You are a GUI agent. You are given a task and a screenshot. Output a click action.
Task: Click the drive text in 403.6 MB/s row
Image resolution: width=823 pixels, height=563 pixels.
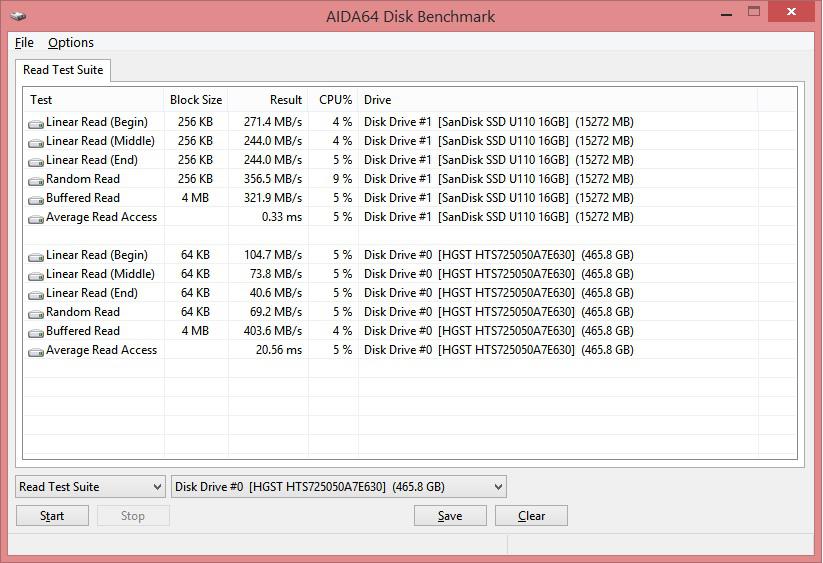(499, 331)
